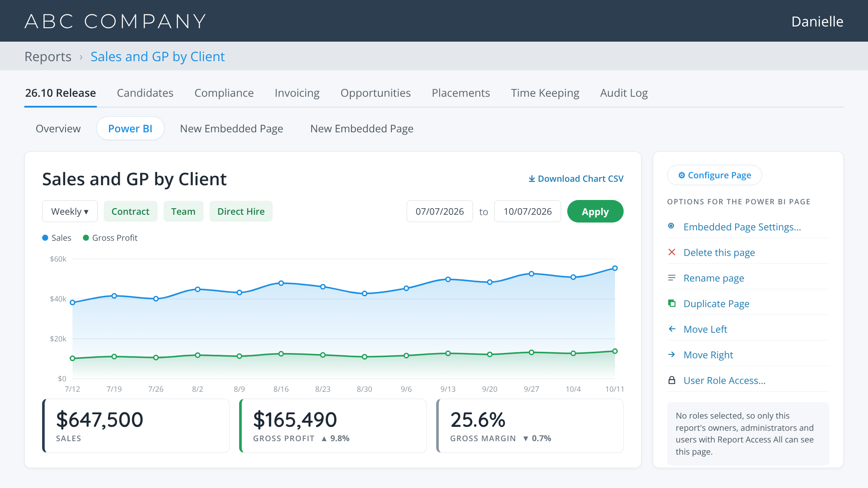Click the red X delete page icon
This screenshot has width=868, height=488.
click(672, 252)
